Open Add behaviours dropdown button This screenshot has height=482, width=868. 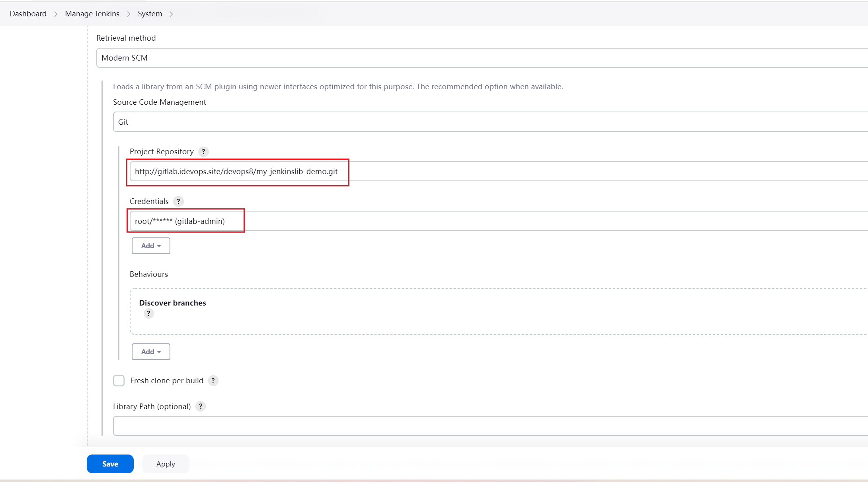click(151, 352)
